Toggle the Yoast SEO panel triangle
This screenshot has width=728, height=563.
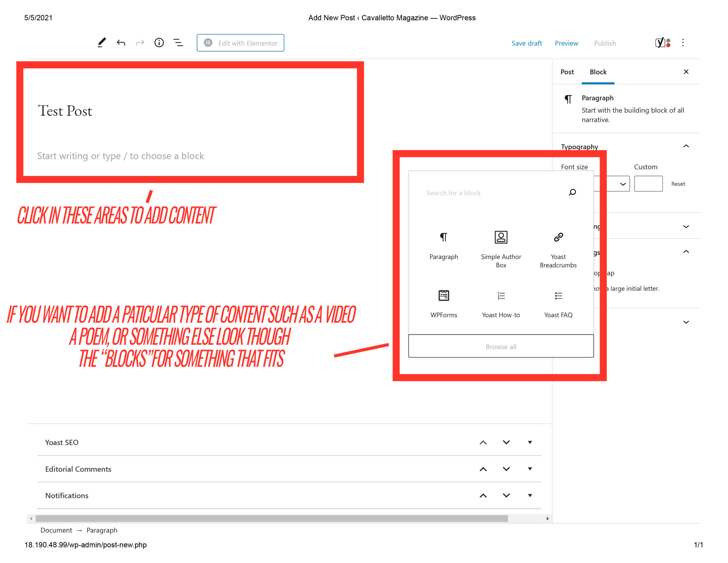530,443
